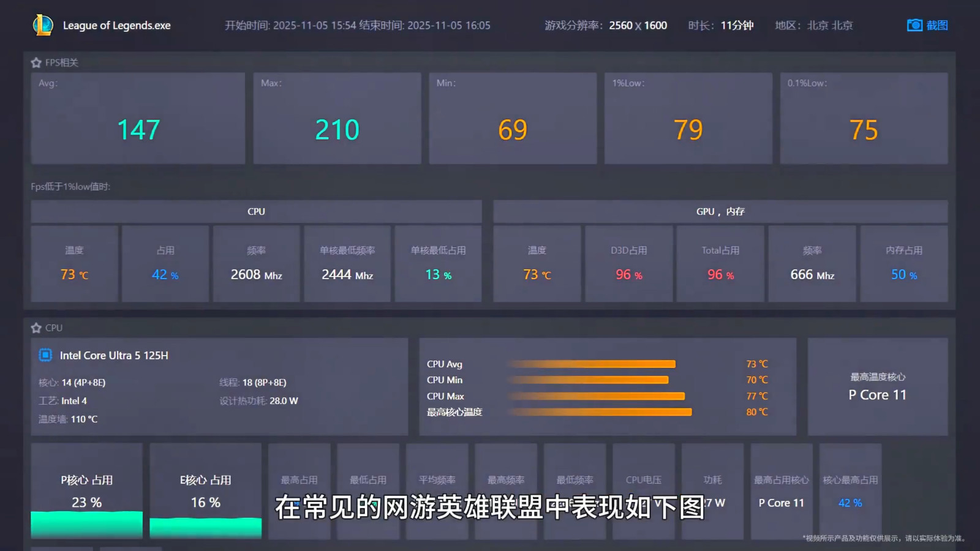Click the 最高温度核心 P Core 11 panel
The height and width of the screenshot is (551, 980).
tap(877, 387)
